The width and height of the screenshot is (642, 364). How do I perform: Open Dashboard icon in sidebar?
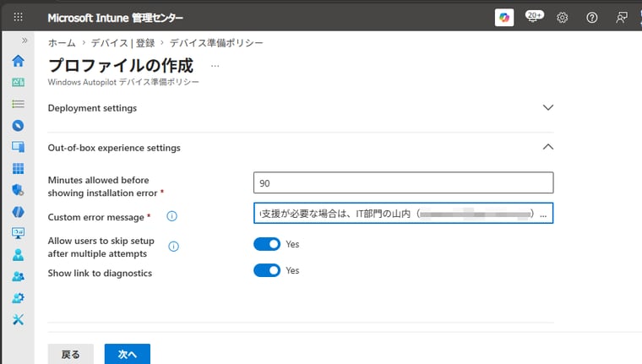18,82
